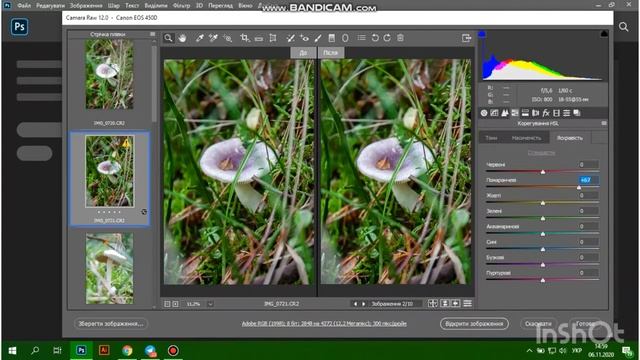The image size is (640, 360).
Task: Click the red luminance slider handle
Action: tap(543, 172)
